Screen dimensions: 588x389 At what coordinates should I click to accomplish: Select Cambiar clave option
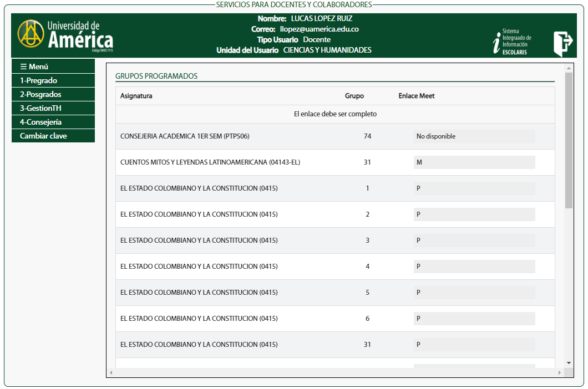click(53, 136)
